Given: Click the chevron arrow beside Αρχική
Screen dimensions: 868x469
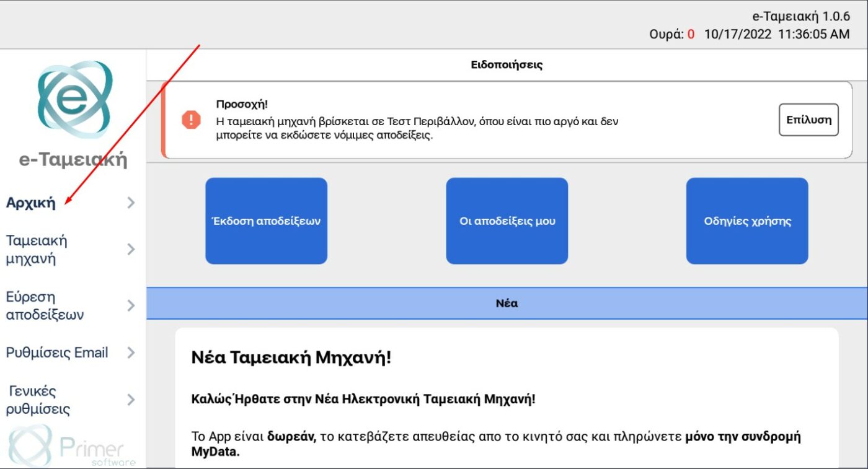Looking at the screenshot, I should point(131,203).
